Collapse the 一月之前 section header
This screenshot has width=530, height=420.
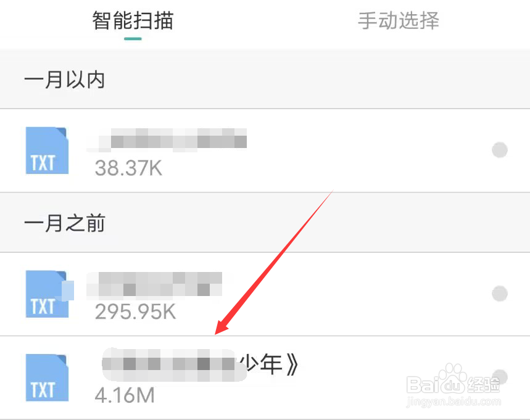[265, 223]
